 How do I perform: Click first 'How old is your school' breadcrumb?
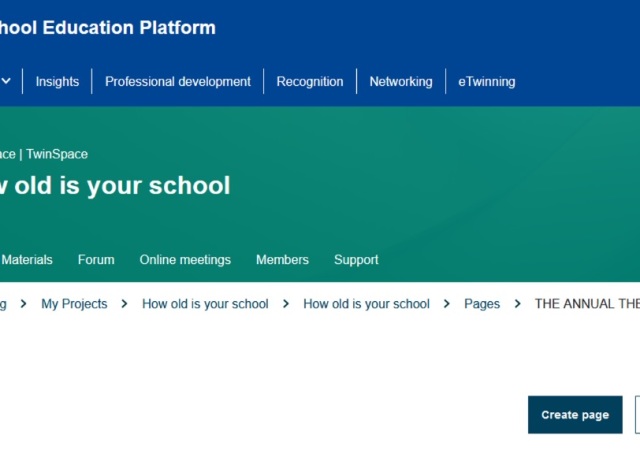click(205, 304)
